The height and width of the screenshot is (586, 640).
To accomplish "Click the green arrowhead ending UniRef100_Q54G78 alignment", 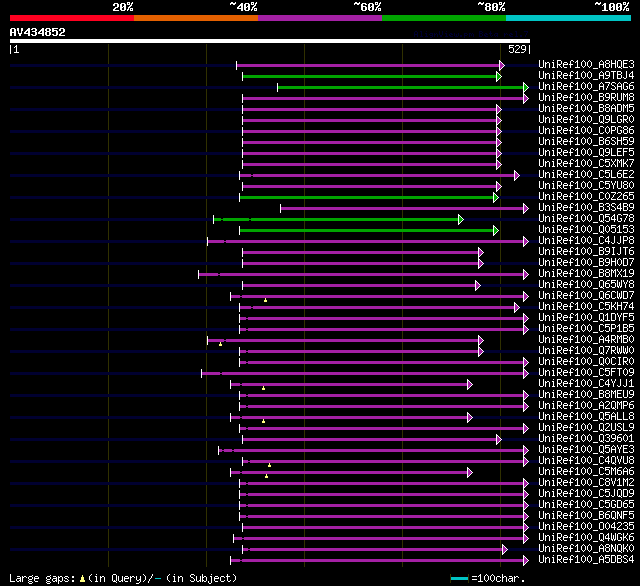I will 461,220.
